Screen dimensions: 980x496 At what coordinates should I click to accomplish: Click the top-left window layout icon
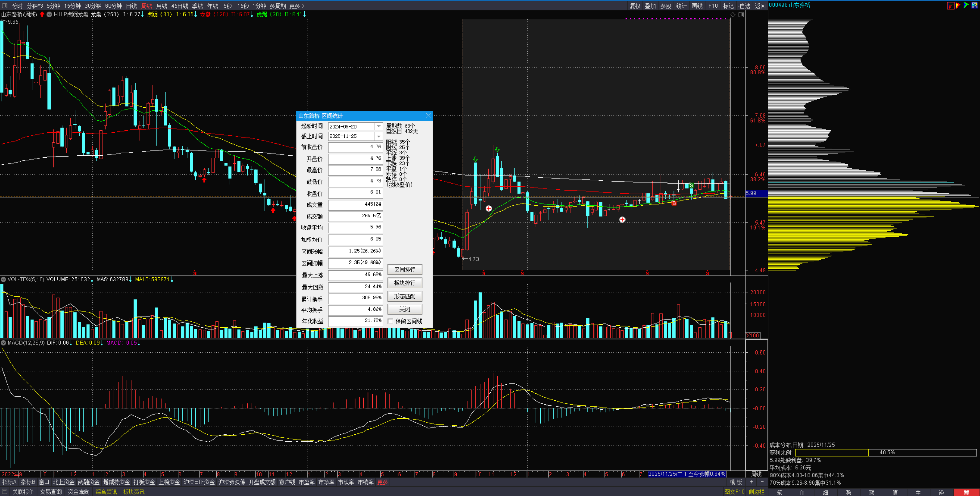point(5,6)
